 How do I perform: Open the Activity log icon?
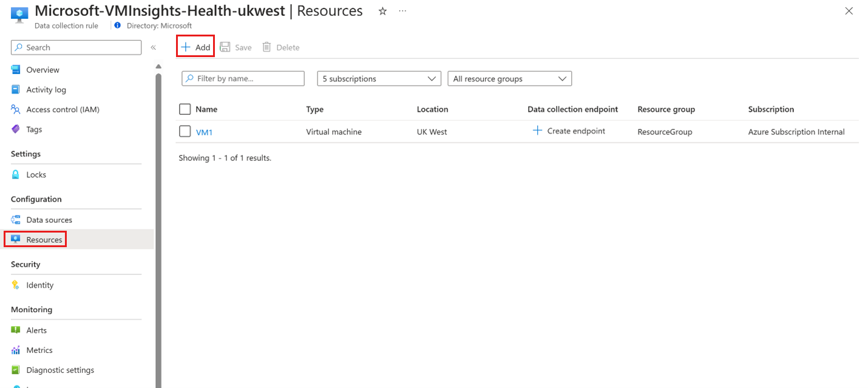point(15,89)
